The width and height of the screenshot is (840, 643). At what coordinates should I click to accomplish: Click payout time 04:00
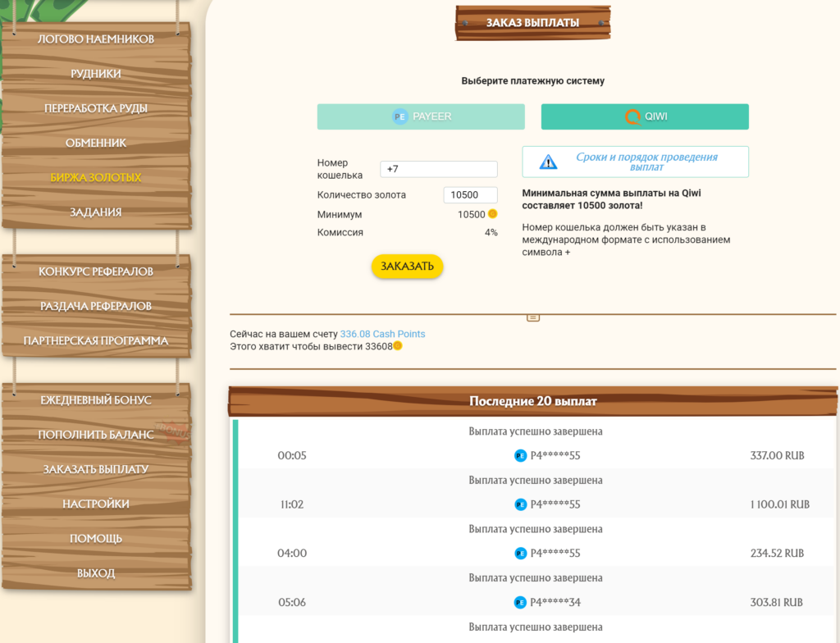tap(292, 553)
